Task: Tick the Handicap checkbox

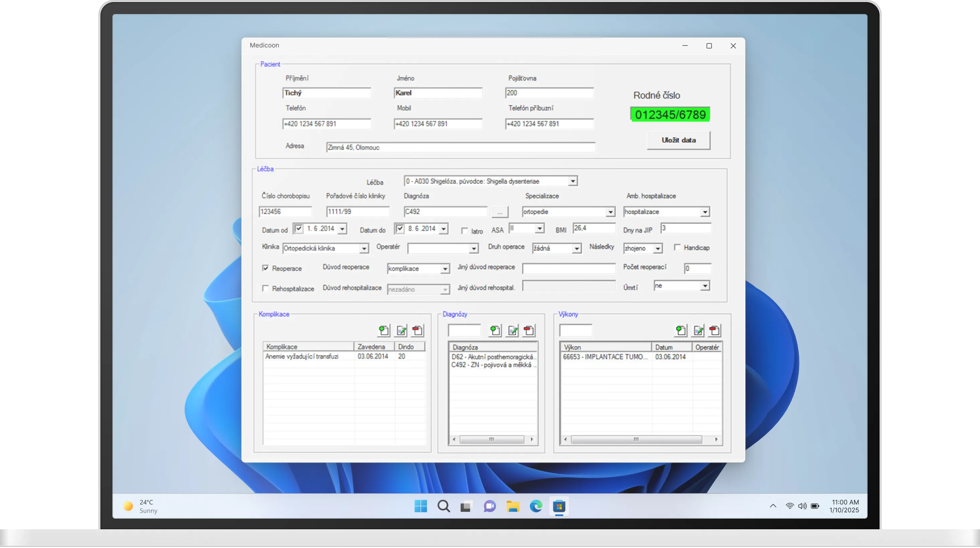Action: (x=677, y=248)
